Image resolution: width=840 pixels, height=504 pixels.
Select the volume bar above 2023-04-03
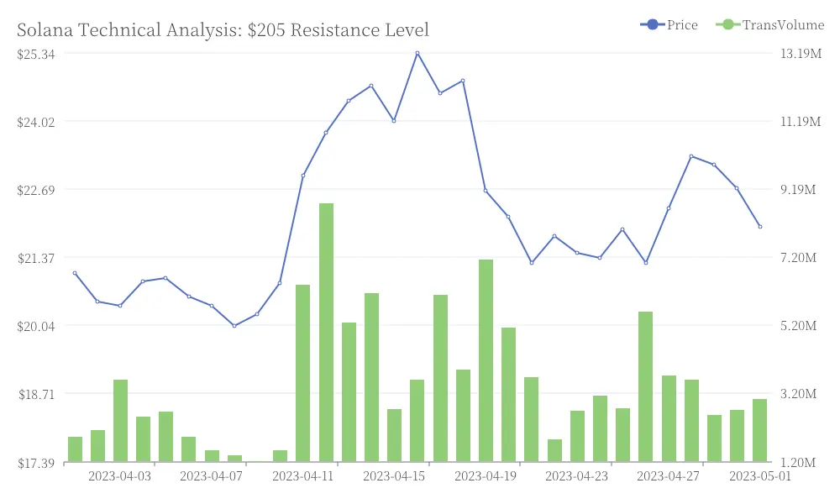point(120,421)
